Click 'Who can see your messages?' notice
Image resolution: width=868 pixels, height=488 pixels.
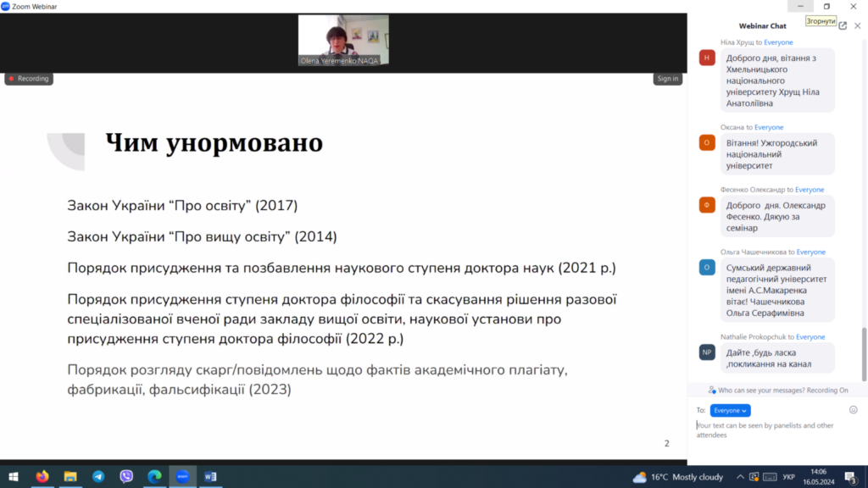[778, 391]
